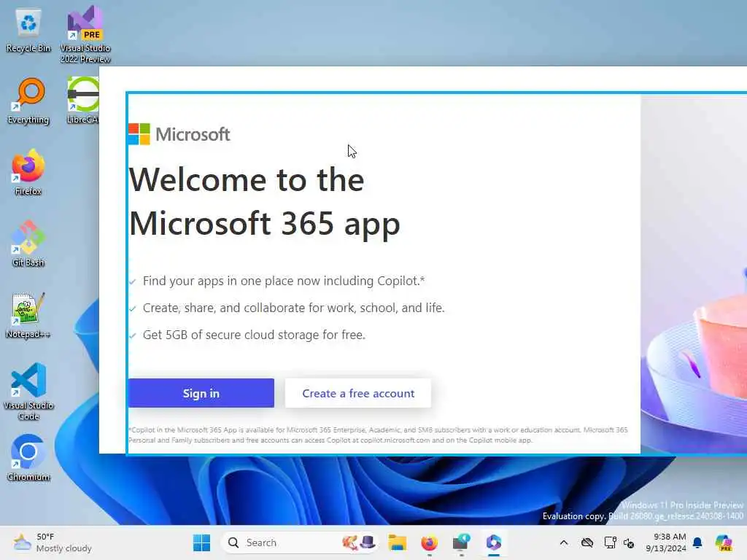This screenshot has height=560, width=747.
Task: Click Create a free account
Action: point(358,393)
